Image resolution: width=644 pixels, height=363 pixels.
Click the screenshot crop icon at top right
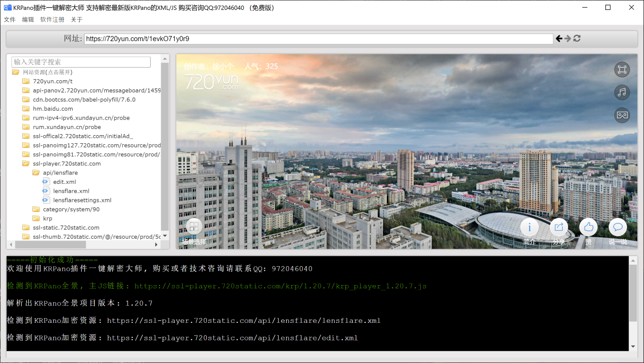(x=622, y=69)
